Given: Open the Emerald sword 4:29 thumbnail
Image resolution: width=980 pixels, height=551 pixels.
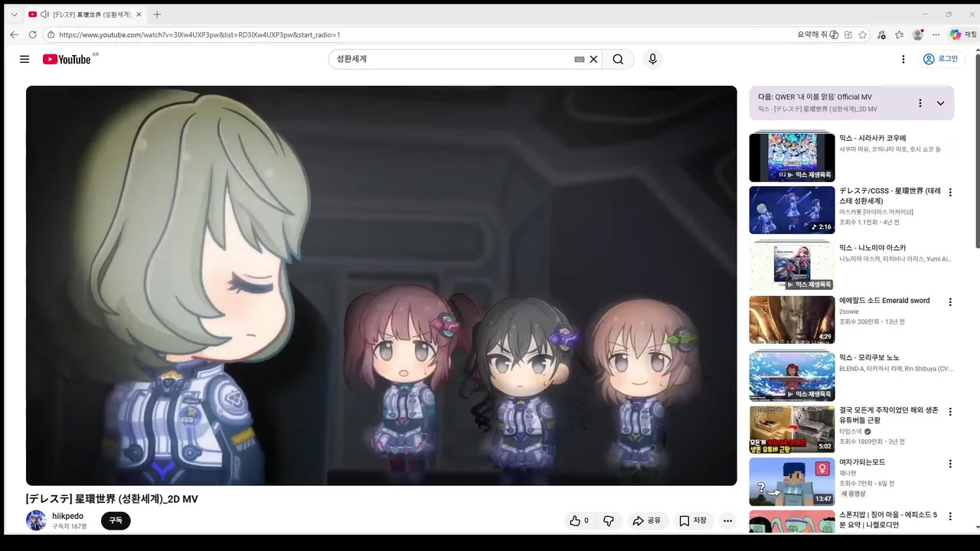Looking at the screenshot, I should coord(792,320).
